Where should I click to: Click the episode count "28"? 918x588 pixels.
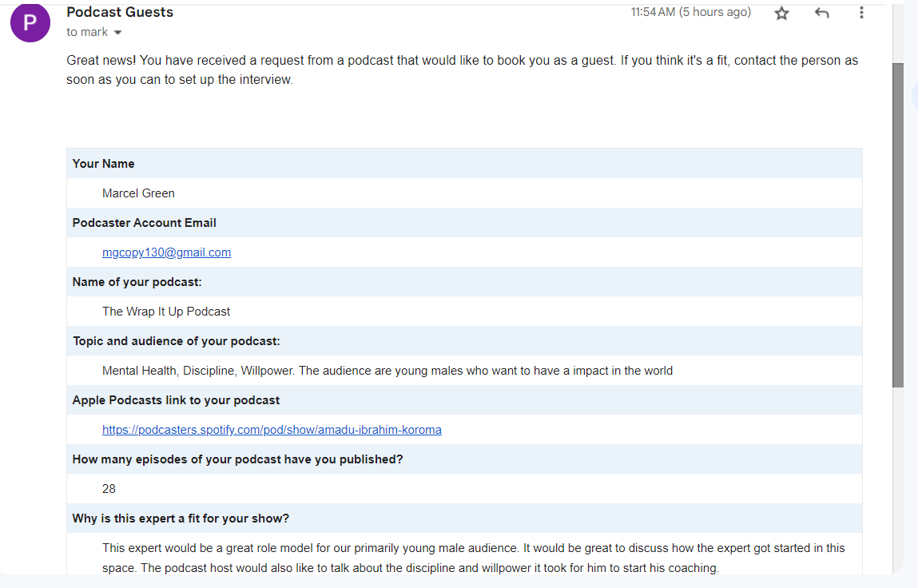pos(109,489)
